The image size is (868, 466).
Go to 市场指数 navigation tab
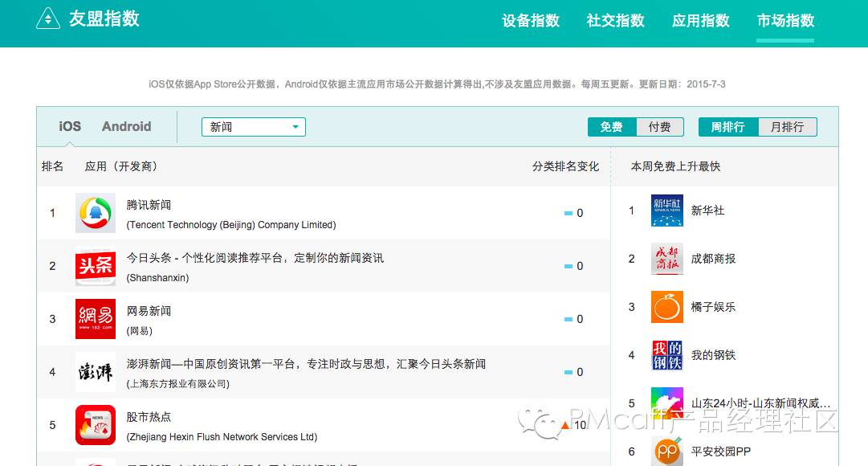[785, 21]
